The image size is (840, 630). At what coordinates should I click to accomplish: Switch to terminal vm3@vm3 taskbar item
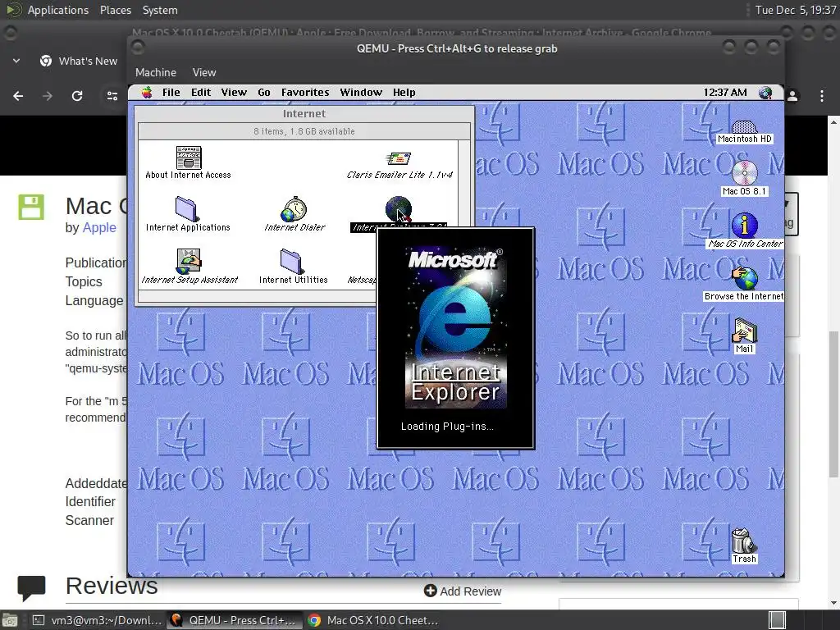(x=97, y=620)
